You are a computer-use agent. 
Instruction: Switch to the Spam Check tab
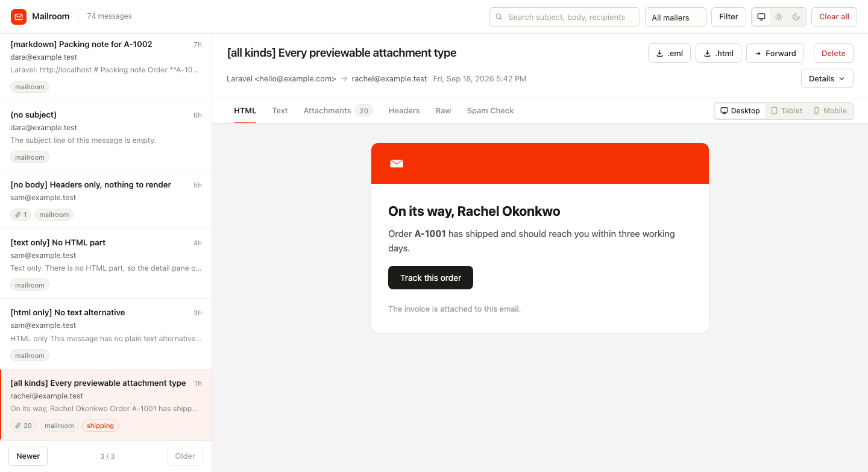[490, 111]
